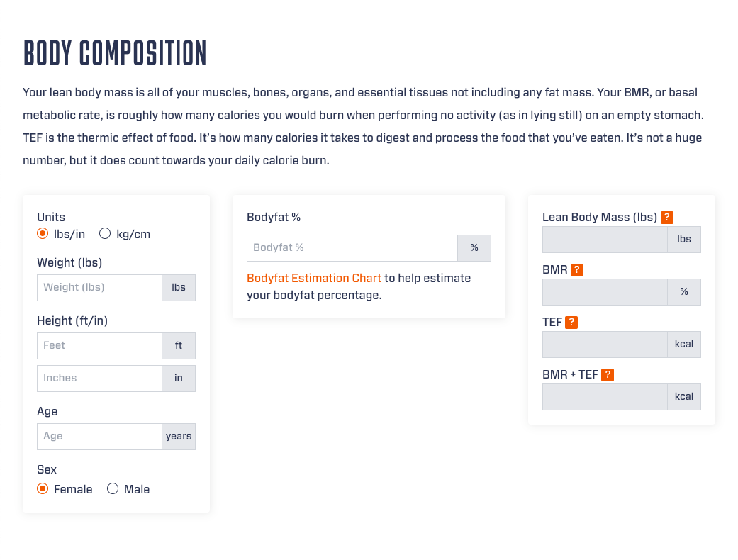Click the TEF result field

pos(605,345)
